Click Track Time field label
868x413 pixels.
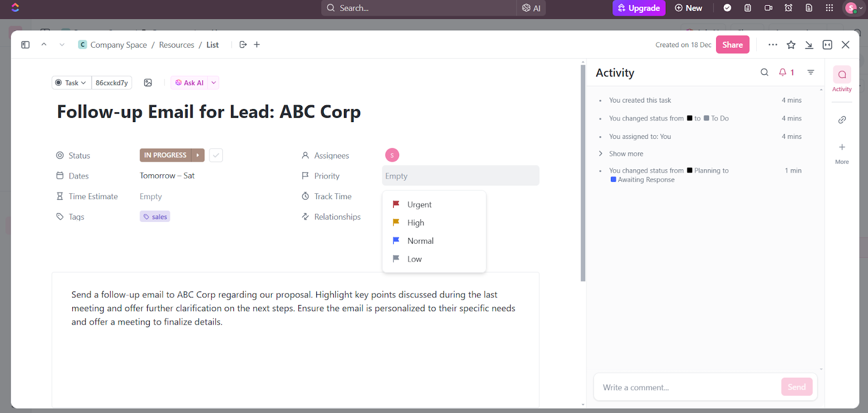point(333,196)
